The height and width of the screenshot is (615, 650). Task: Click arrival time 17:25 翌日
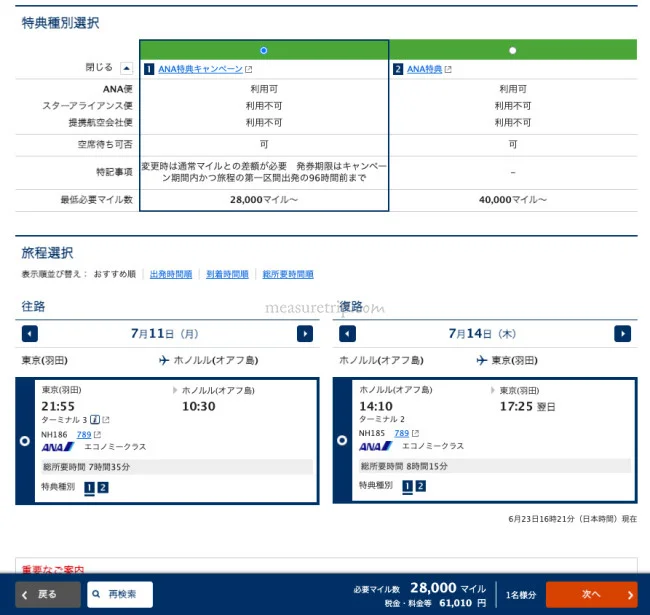pyautogui.click(x=527, y=407)
